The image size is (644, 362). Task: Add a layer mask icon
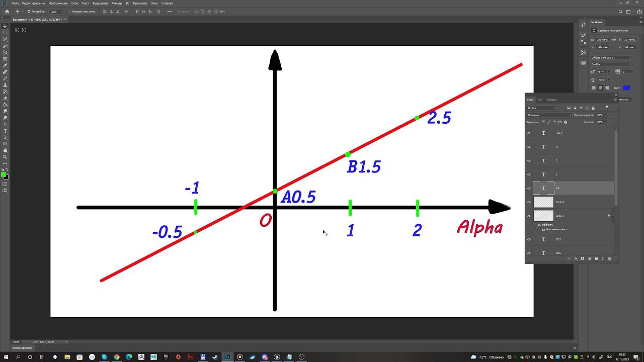[582, 258]
